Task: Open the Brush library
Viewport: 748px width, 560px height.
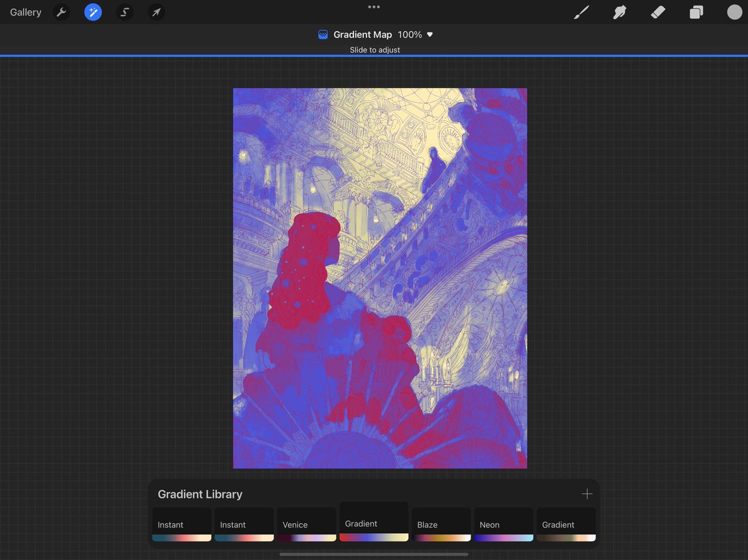Action: (581, 12)
